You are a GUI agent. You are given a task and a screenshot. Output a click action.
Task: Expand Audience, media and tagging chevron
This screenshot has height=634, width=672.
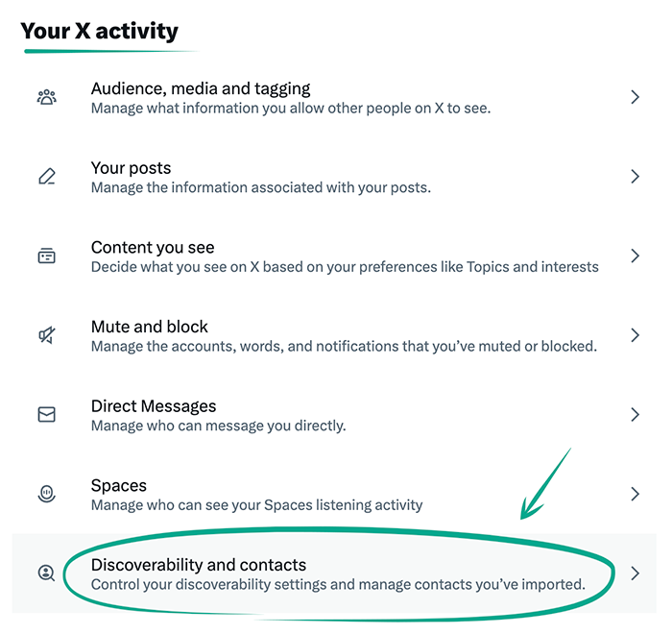635,97
